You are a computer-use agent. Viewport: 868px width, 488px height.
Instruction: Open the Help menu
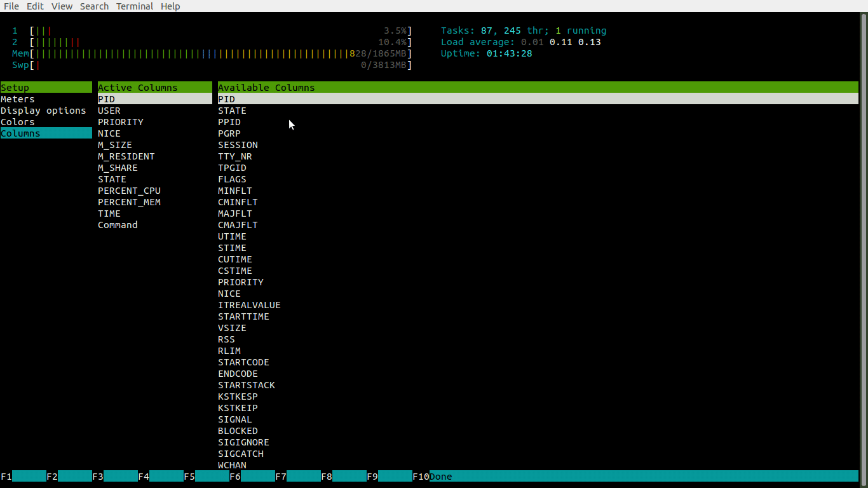[170, 6]
